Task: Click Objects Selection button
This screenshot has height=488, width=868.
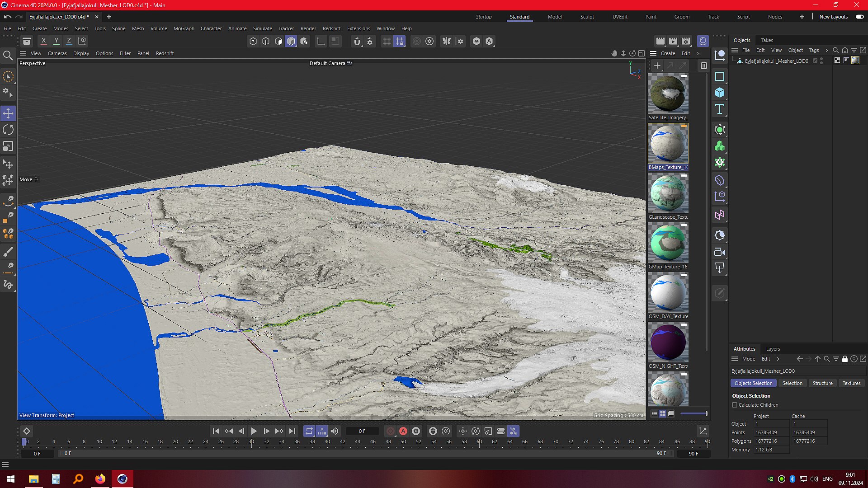Action: [x=753, y=383]
